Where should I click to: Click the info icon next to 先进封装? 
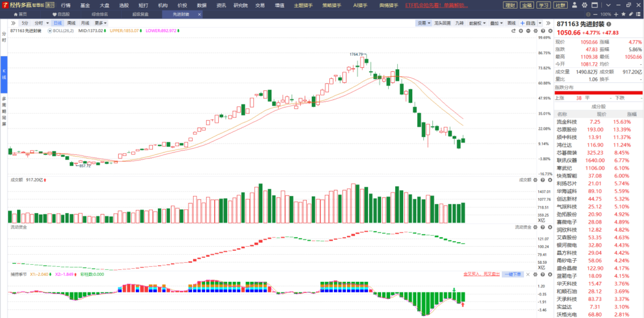[609, 24]
